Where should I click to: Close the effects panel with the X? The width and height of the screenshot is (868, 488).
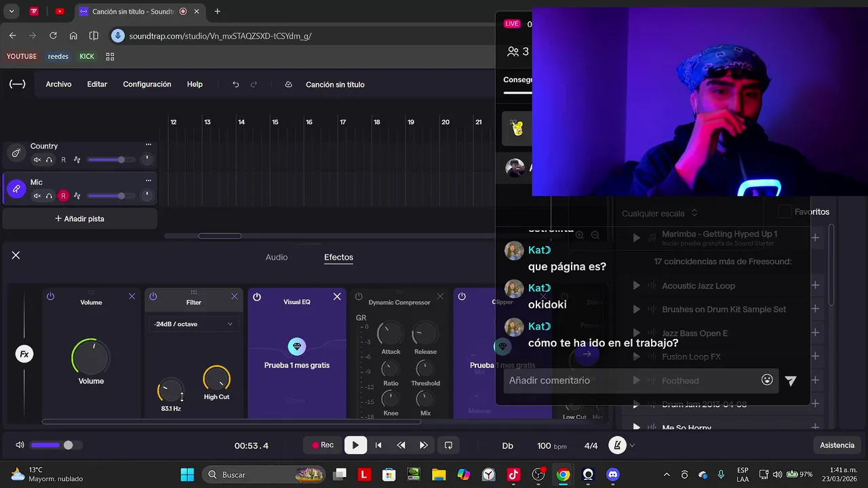tap(16, 256)
